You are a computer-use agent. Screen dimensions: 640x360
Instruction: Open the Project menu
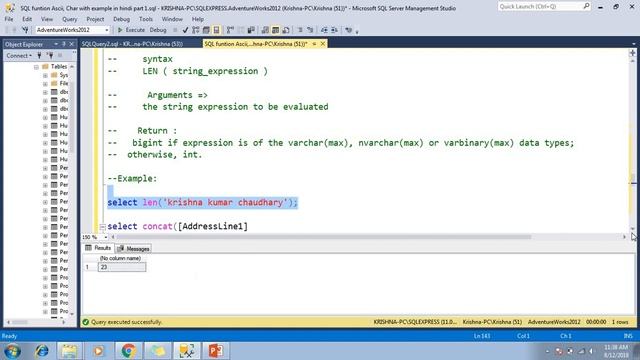coord(95,19)
